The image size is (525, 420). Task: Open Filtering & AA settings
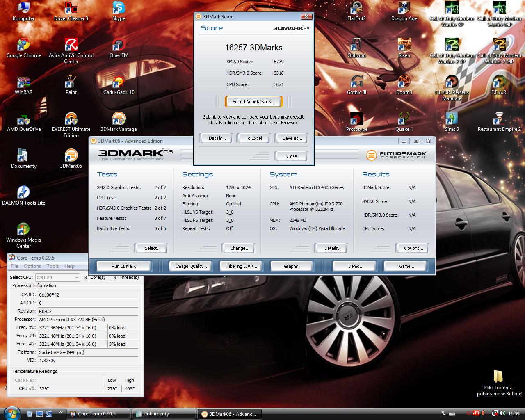tap(242, 266)
